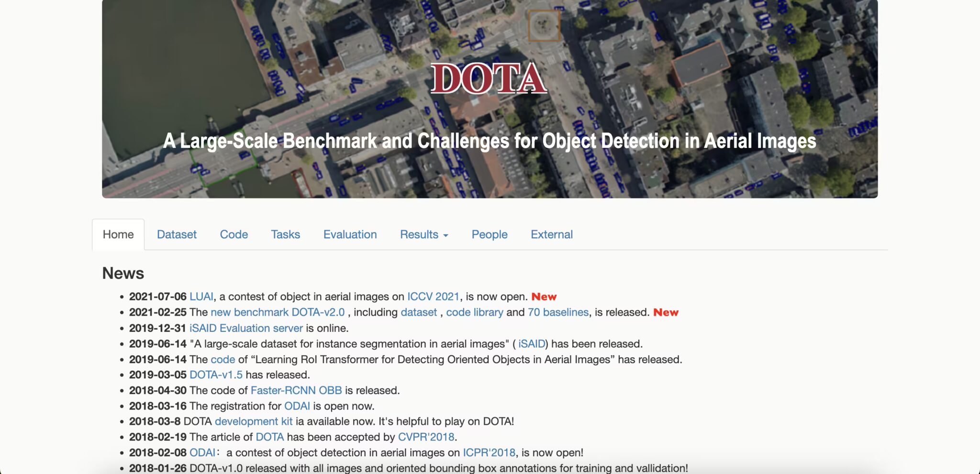Open the 70 baselines link
This screenshot has width=980, height=474.
(x=558, y=312)
